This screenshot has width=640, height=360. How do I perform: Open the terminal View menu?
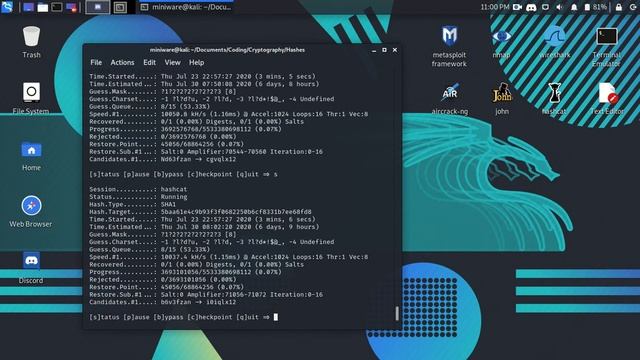tap(172, 62)
